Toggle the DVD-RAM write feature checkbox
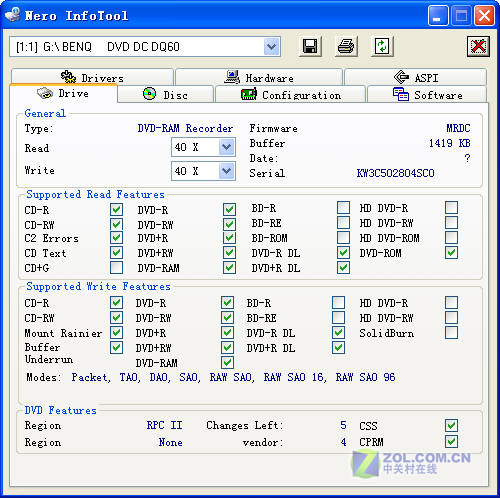Viewport: 500px width, 498px height. pos(227,362)
